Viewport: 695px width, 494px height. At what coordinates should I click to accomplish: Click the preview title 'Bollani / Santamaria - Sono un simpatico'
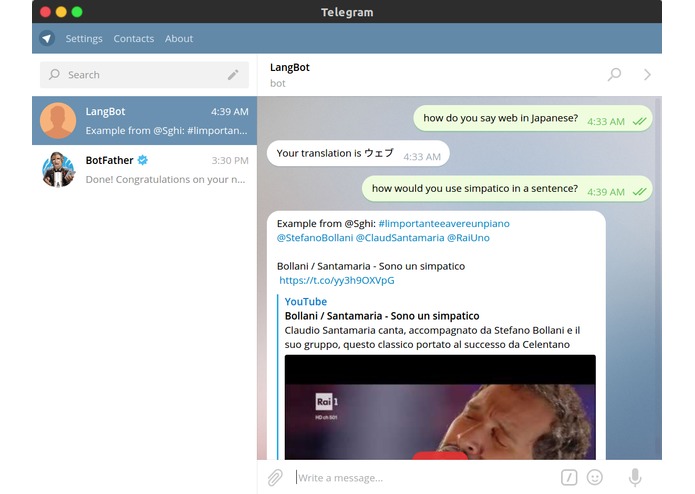382,316
